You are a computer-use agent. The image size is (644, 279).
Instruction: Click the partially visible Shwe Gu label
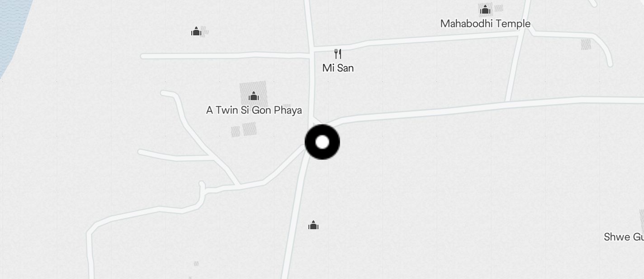tap(624, 237)
